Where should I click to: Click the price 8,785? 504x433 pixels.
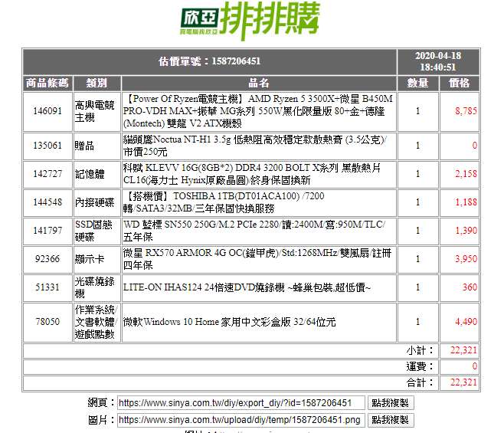[x=466, y=111]
